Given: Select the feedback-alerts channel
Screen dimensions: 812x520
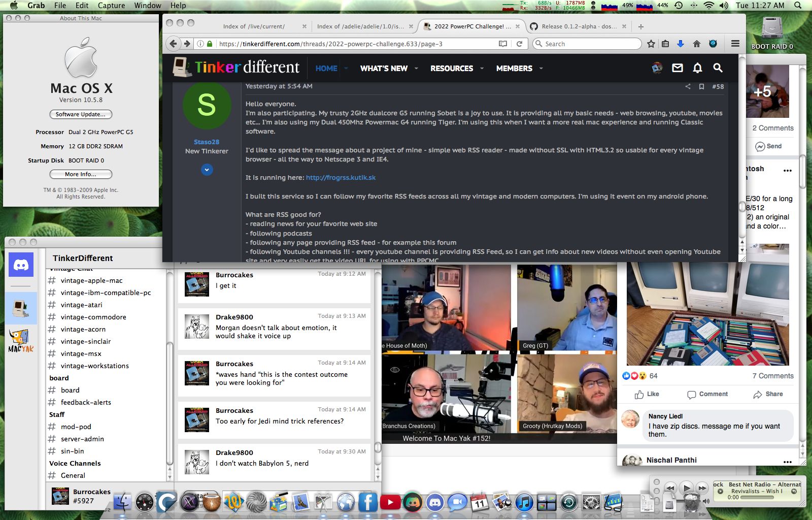Looking at the screenshot, I should [x=86, y=402].
